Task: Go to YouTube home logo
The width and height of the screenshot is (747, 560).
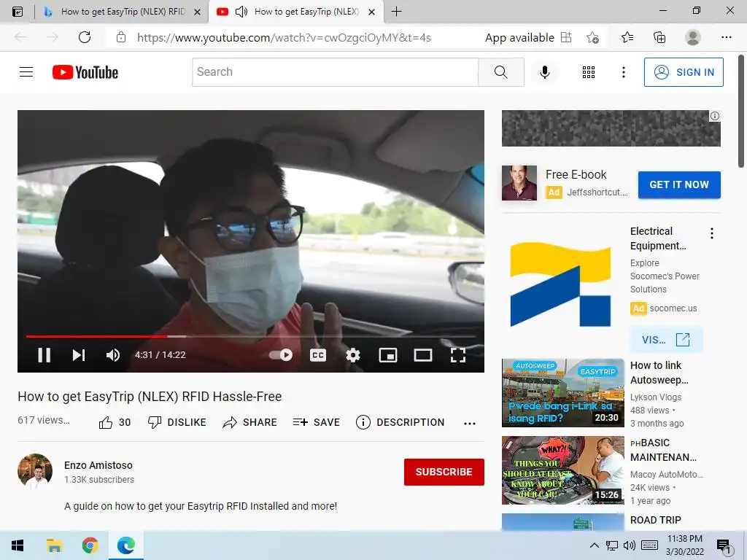Action: (x=85, y=72)
